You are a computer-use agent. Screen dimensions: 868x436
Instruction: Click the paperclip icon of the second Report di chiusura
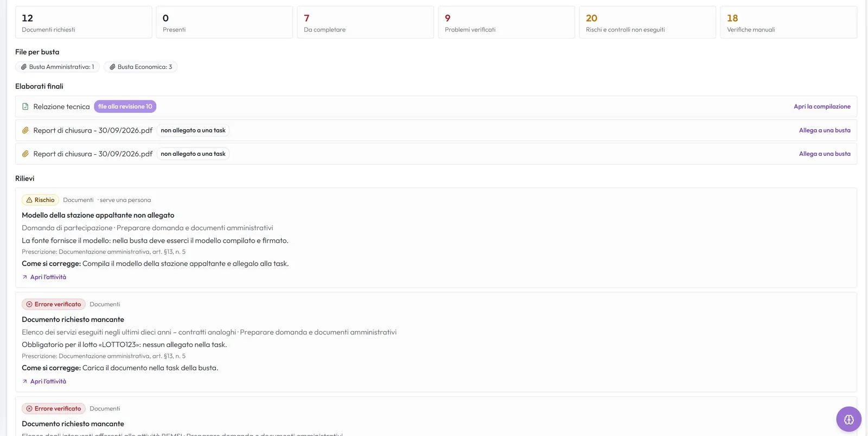coord(25,154)
